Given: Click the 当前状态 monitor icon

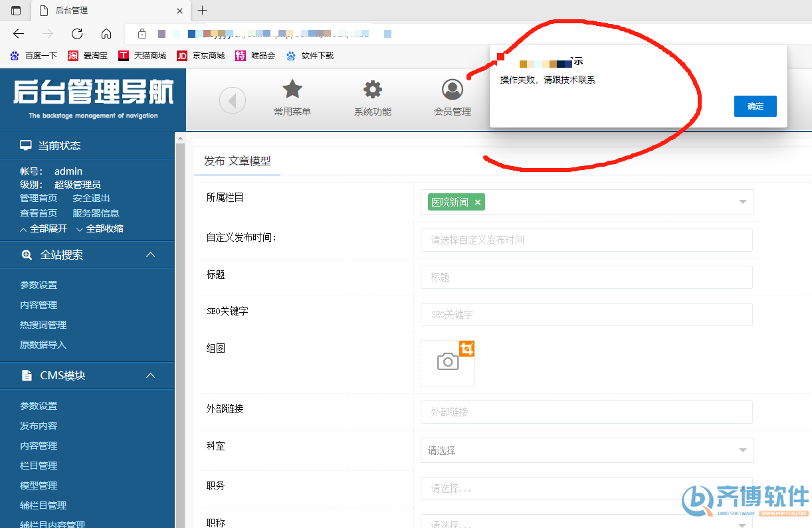Looking at the screenshot, I should [x=26, y=145].
